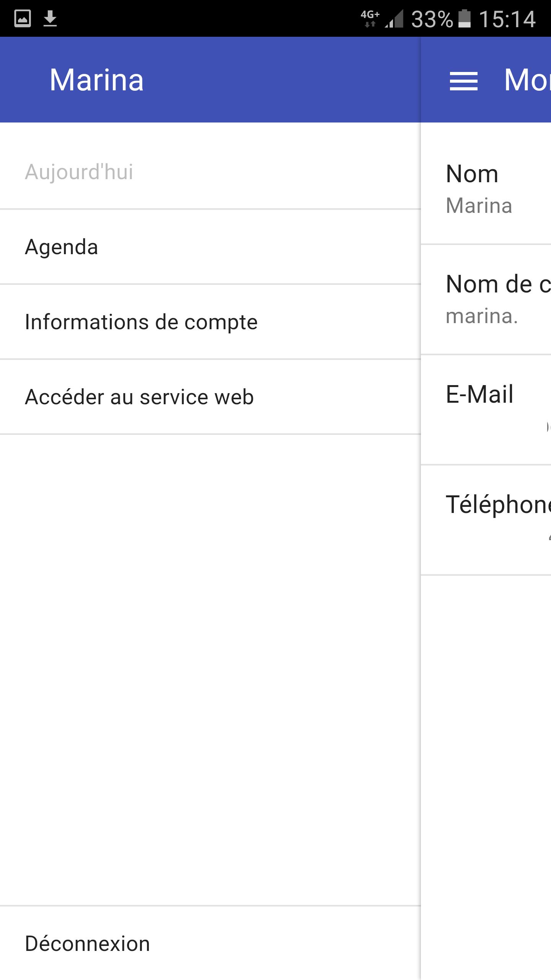Tap the signal strength icon
Image resolution: width=551 pixels, height=980 pixels.
(395, 19)
